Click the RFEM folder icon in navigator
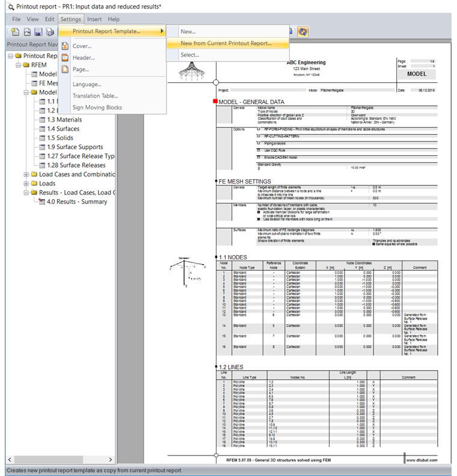This screenshot has width=457, height=476. click(x=26, y=64)
